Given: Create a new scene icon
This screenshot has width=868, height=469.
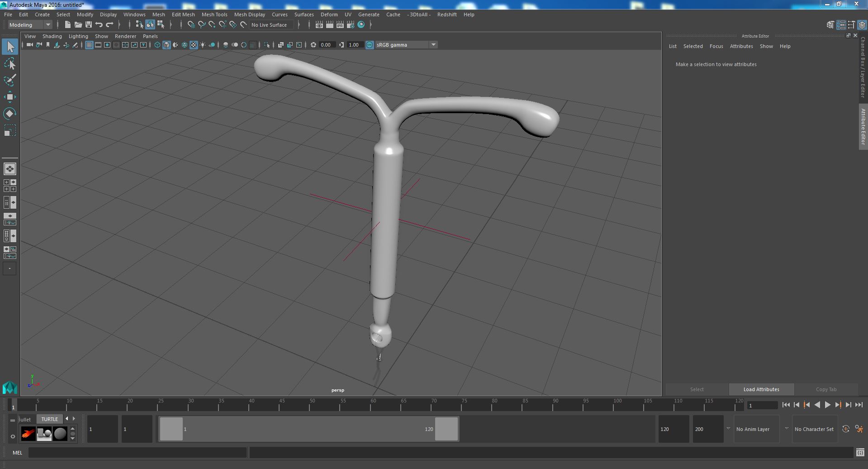Looking at the screenshot, I should coord(68,25).
